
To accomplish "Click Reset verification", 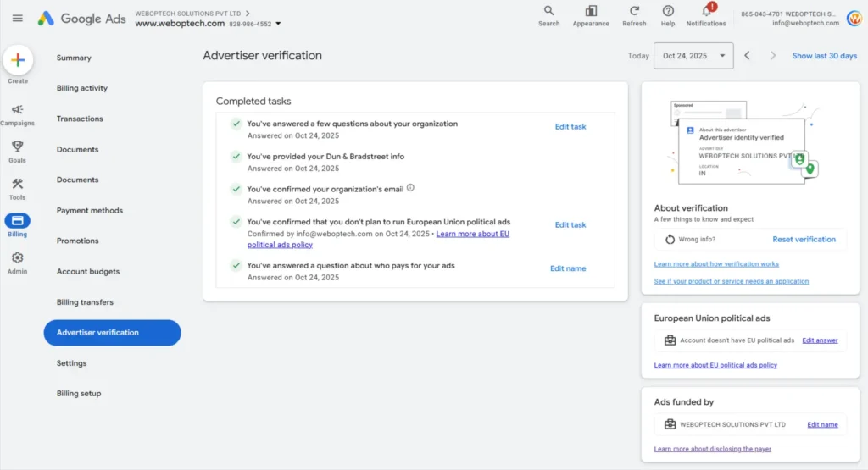I will pyautogui.click(x=804, y=240).
